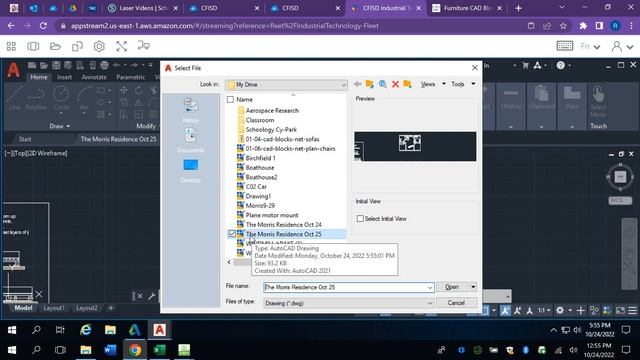Bookmark this page with the star icon
Viewport: 640px width, 360px height.
tap(563, 26)
